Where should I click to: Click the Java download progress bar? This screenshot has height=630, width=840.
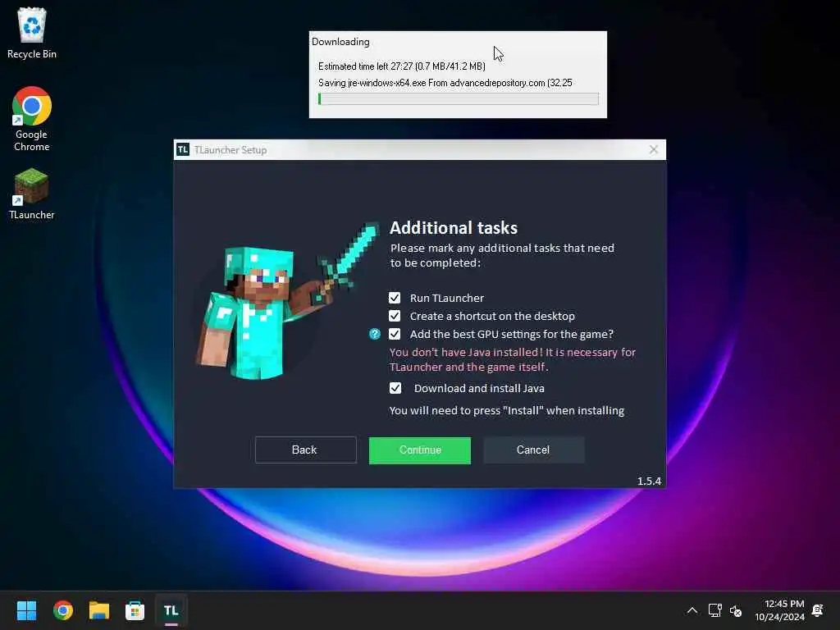459,98
